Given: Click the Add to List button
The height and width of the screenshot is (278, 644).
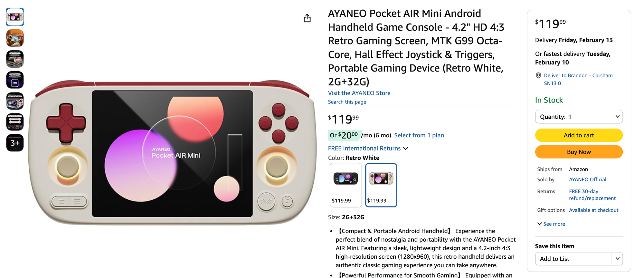Looking at the screenshot, I should coord(573,259).
